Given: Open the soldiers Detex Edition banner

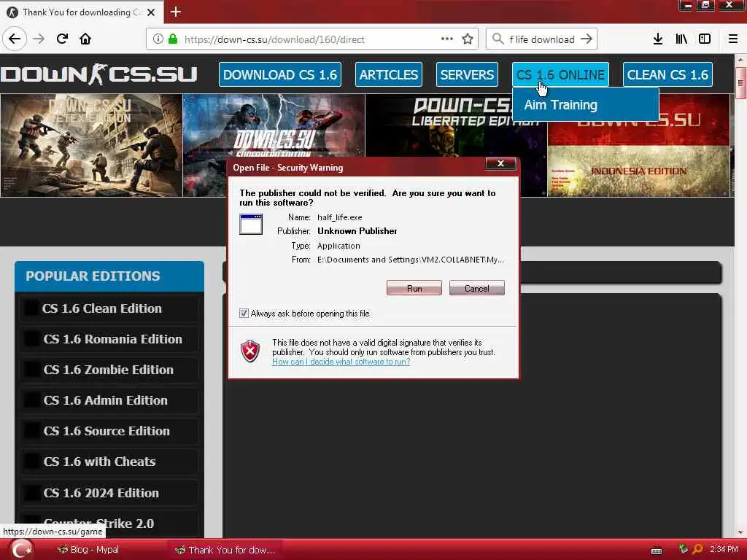Looking at the screenshot, I should click(x=91, y=145).
